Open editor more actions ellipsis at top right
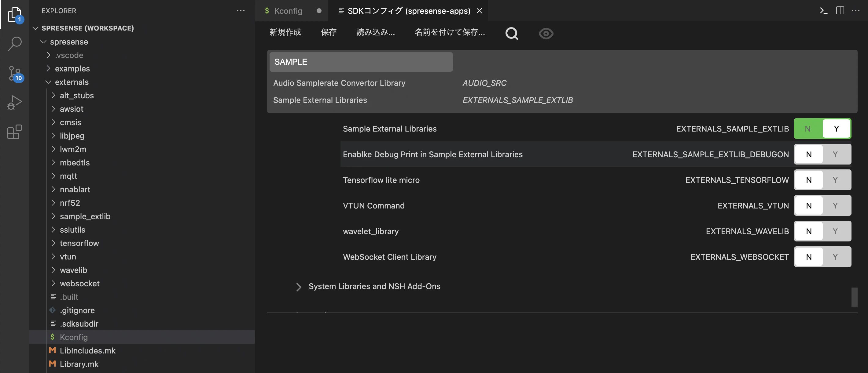868x373 pixels. click(x=856, y=11)
